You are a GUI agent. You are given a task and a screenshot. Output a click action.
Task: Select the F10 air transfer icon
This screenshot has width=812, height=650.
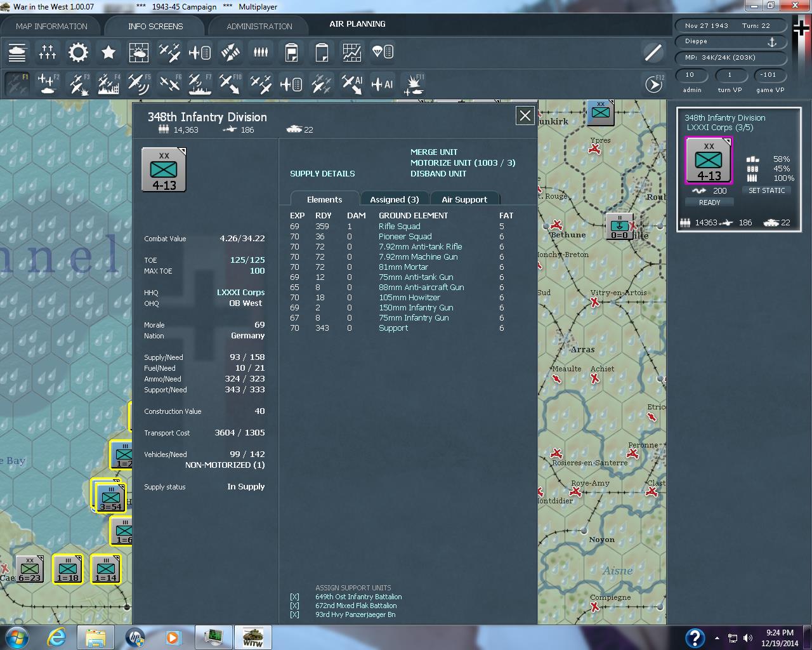pos(230,84)
